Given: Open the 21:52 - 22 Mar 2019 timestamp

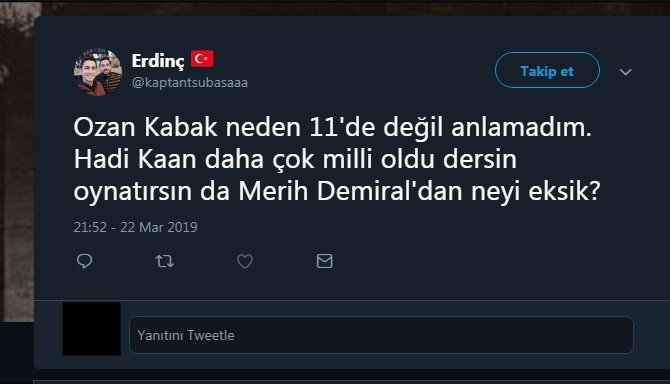Looking at the screenshot, I should 135,227.
